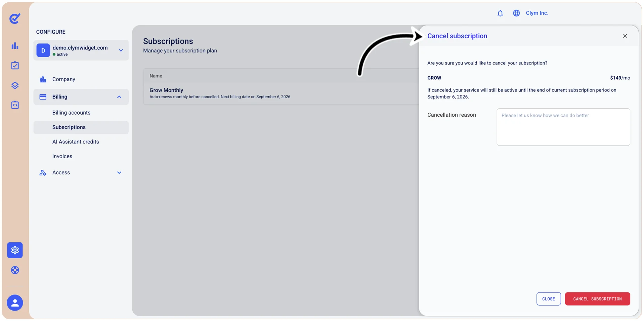Open the layers sidebar icon

coord(15,85)
